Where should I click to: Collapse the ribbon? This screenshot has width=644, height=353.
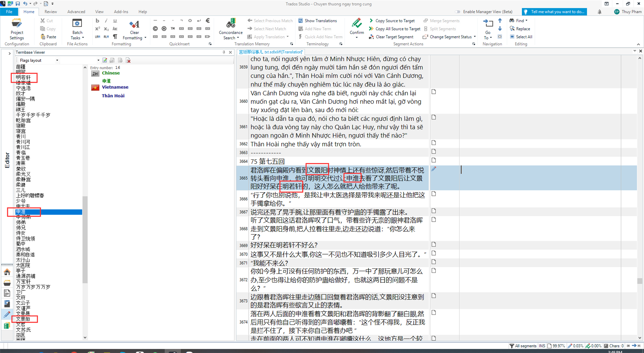pos(638,44)
